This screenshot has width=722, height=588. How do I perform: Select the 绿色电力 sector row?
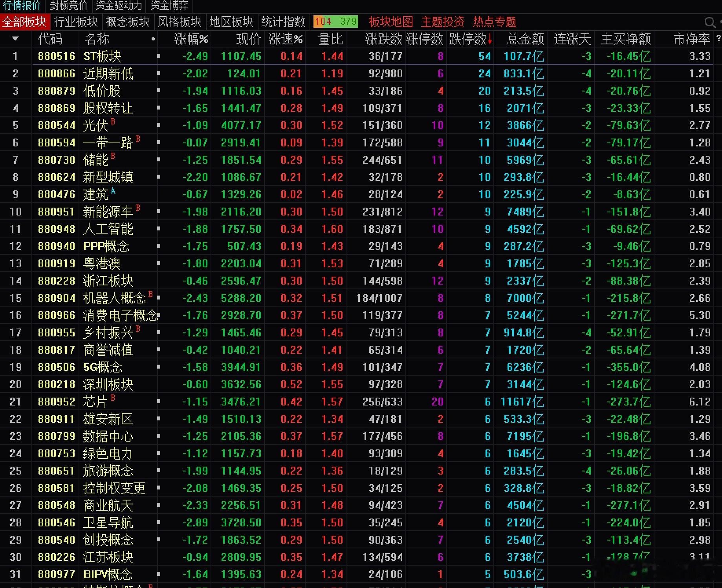pos(361,453)
